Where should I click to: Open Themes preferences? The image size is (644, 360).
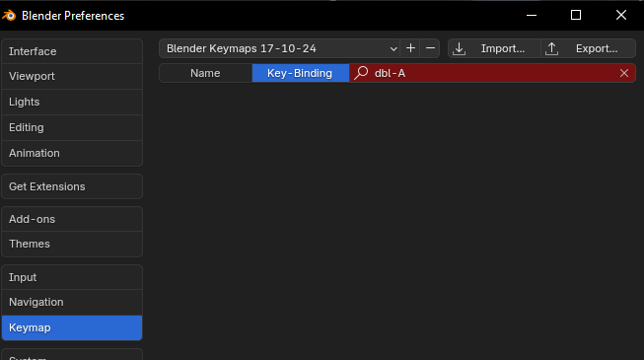pos(72,245)
